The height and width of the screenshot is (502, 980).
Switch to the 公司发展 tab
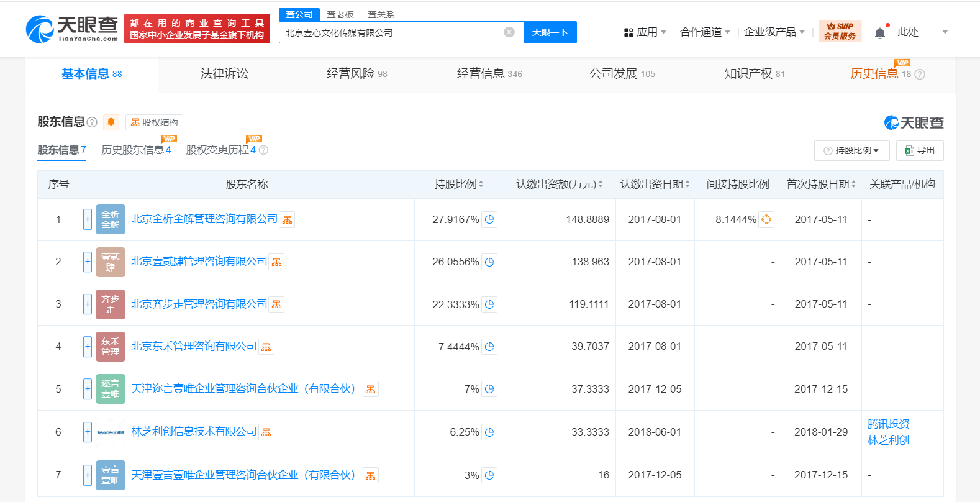pyautogui.click(x=622, y=74)
